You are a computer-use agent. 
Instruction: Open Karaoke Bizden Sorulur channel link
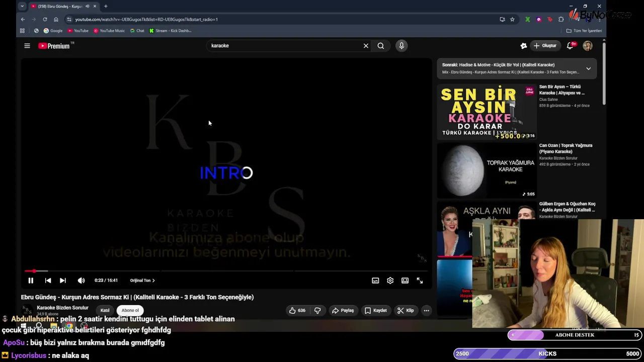coord(62,308)
